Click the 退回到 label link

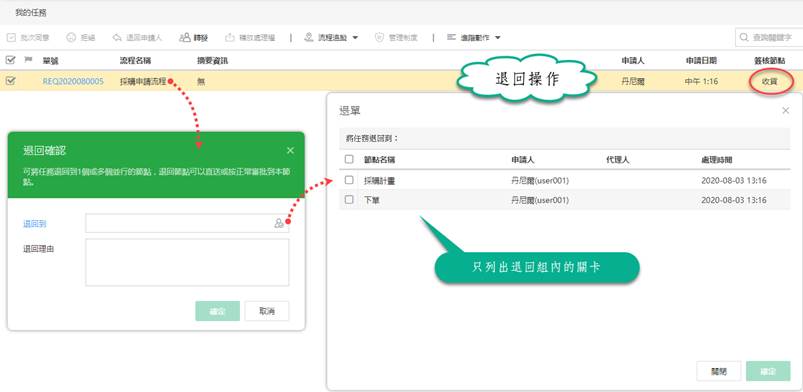[x=35, y=223]
